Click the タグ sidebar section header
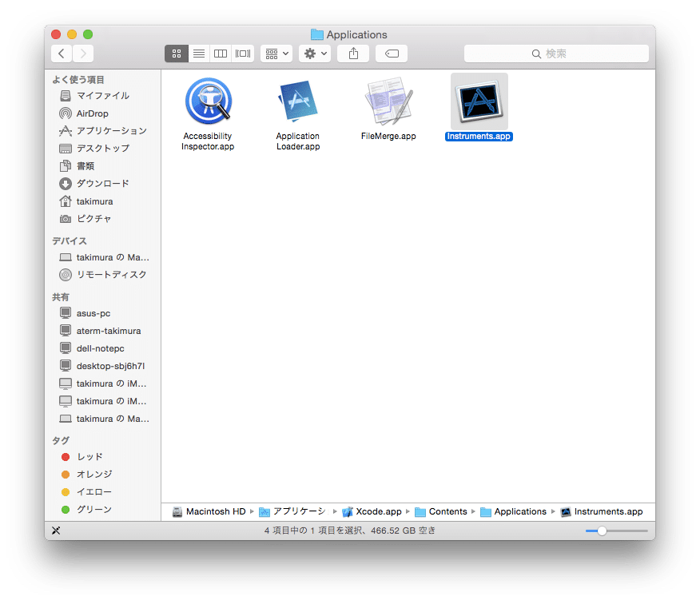 click(x=60, y=440)
